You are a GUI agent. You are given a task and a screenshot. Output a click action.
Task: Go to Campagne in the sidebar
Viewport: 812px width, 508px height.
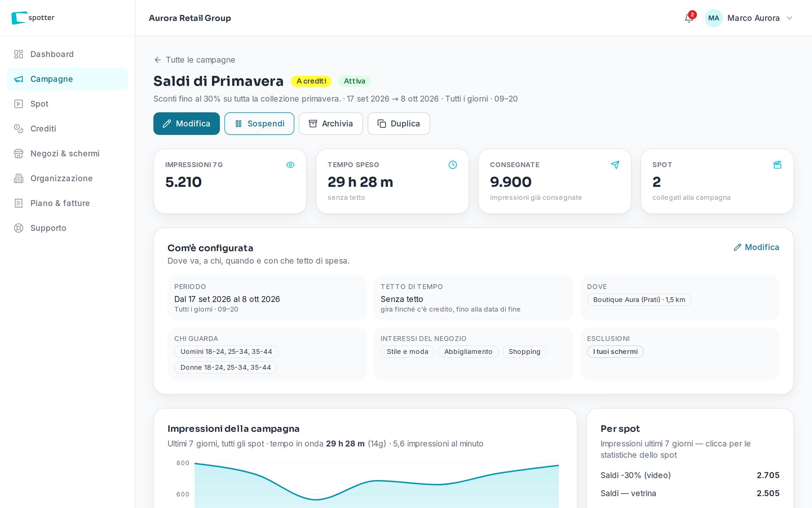pos(67,79)
